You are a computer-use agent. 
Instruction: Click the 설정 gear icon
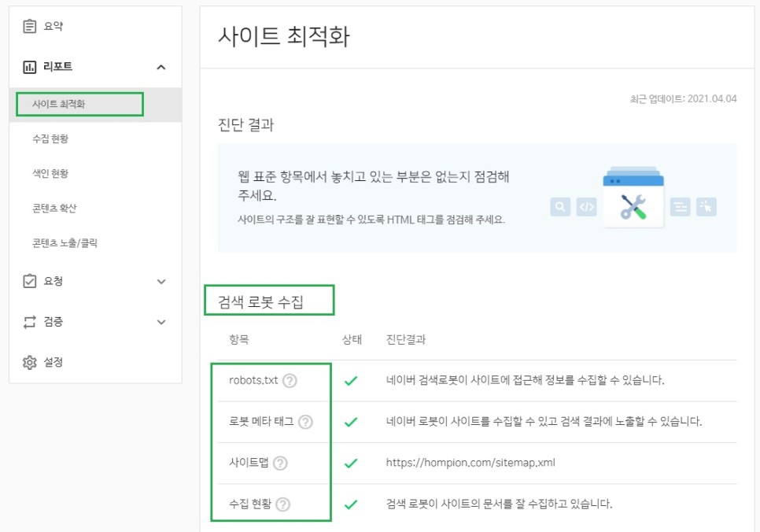point(30,363)
